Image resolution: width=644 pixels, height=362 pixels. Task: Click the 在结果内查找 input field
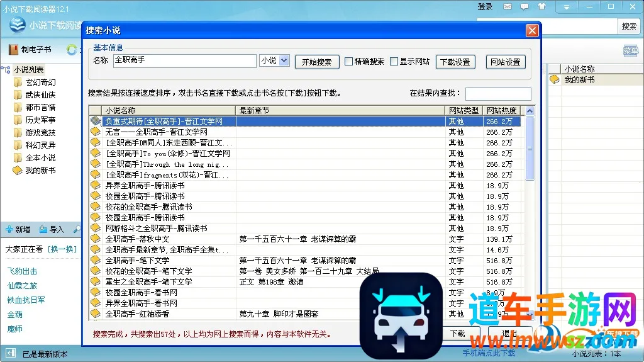[498, 94]
